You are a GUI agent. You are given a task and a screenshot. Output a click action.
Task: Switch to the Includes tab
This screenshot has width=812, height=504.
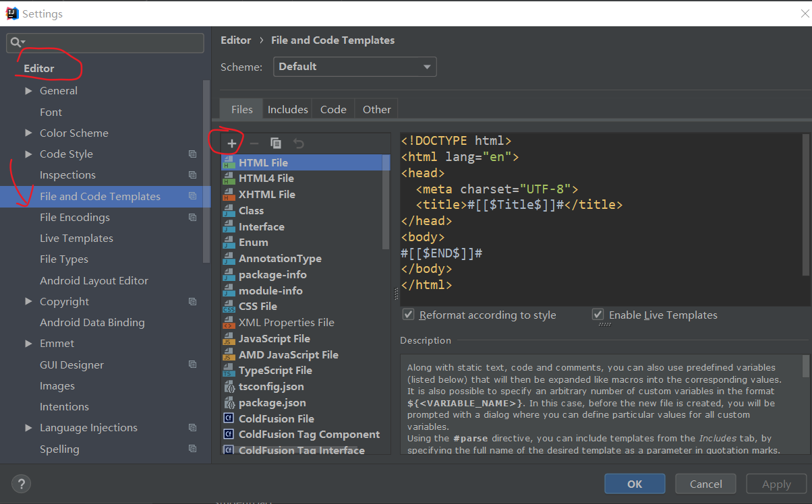pyautogui.click(x=288, y=109)
